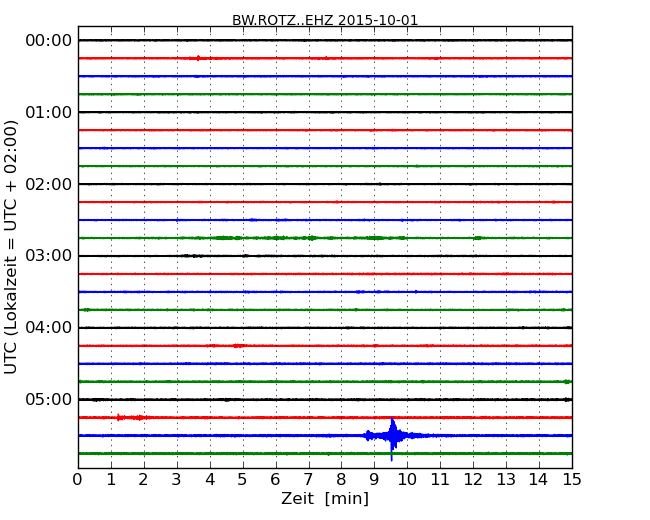Image resolution: width=650 pixels, height=520 pixels.
Task: Click x-axis tick label 0
Action: pyautogui.click(x=78, y=480)
